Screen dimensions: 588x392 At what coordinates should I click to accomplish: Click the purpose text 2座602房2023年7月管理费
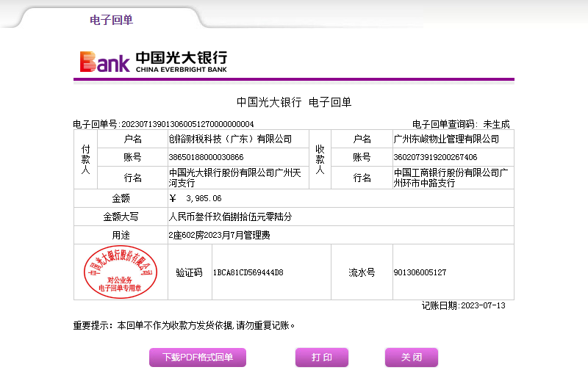coord(219,236)
